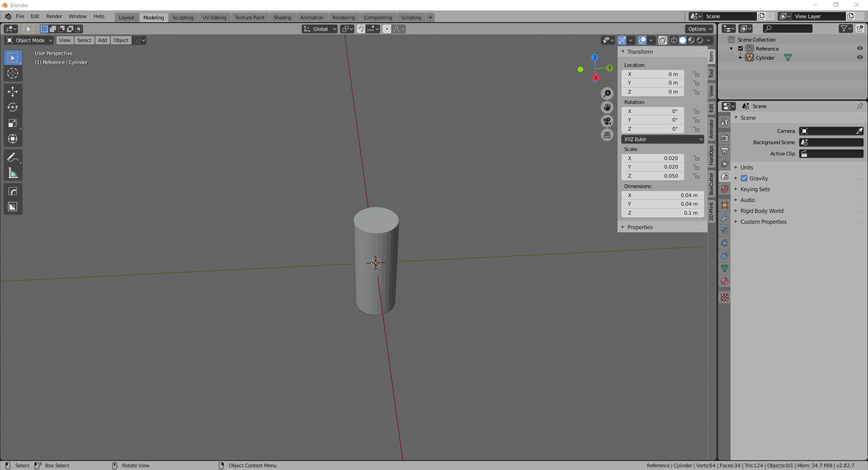This screenshot has width=868, height=470.
Task: Open the Object Mode dropdown
Action: click(x=29, y=40)
